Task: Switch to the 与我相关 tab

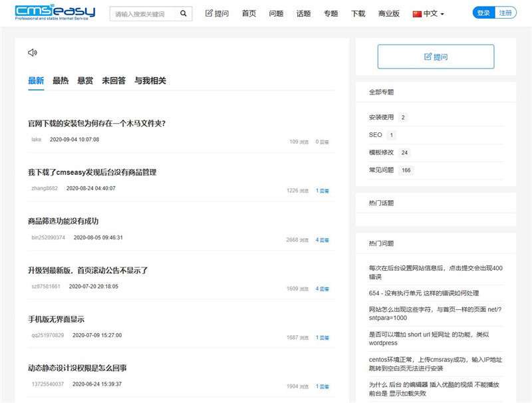Action: (150, 80)
